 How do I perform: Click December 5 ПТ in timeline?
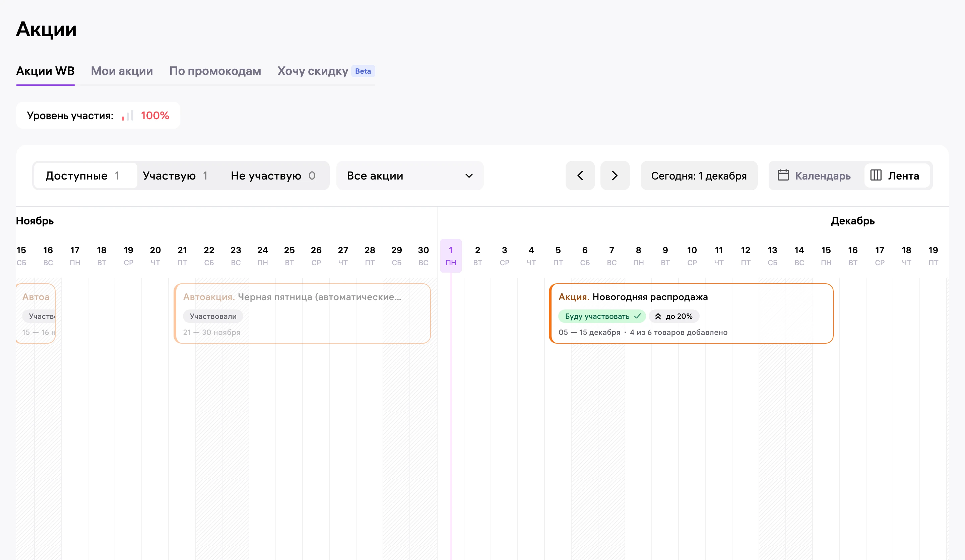(558, 256)
